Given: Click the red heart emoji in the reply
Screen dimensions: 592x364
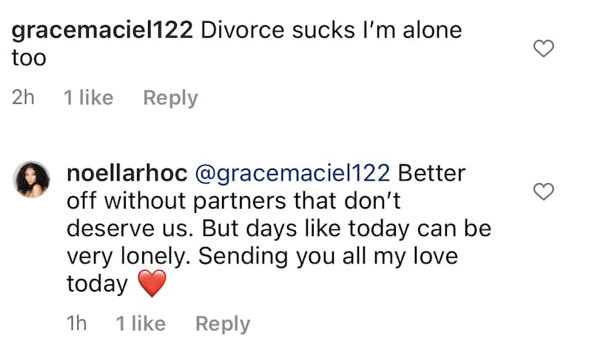Looking at the screenshot, I should click(x=152, y=283).
